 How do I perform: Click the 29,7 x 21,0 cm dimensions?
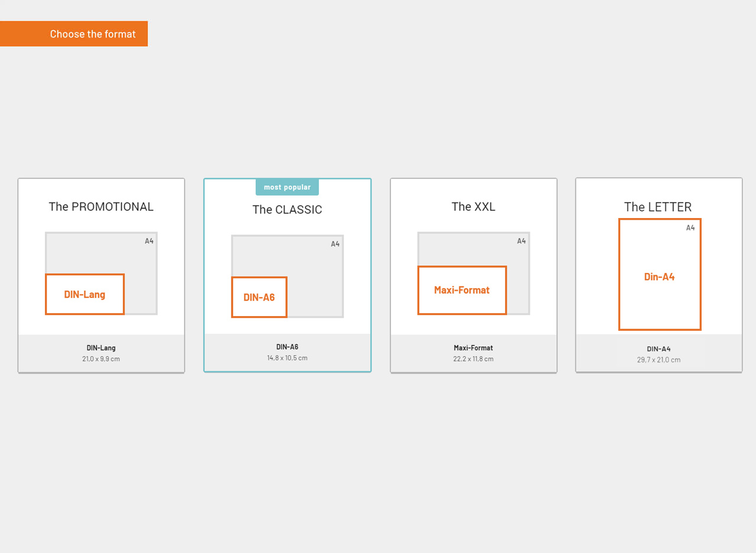point(659,360)
